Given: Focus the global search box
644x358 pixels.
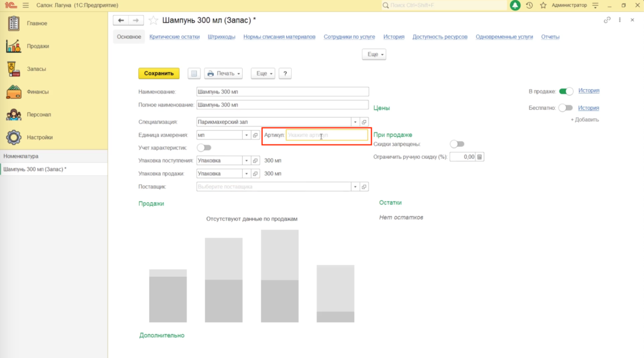Looking at the screenshot, I should tap(445, 5).
